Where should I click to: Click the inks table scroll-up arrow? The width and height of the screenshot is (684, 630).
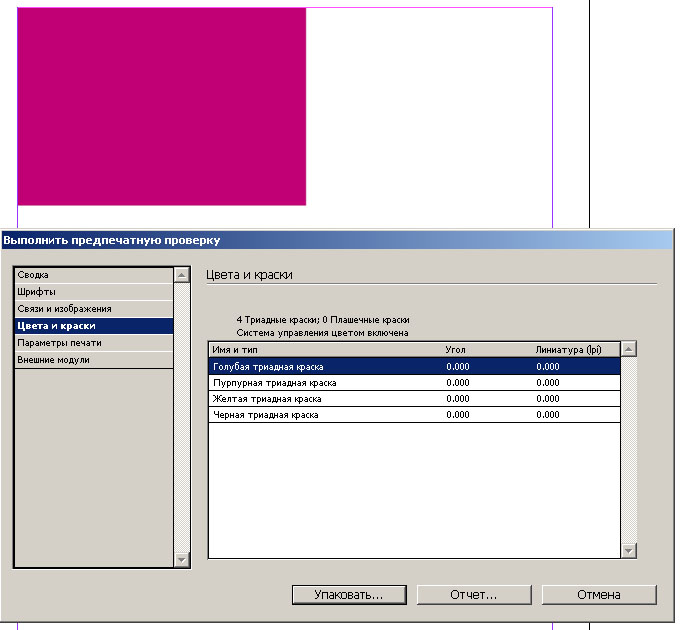pyautogui.click(x=629, y=349)
